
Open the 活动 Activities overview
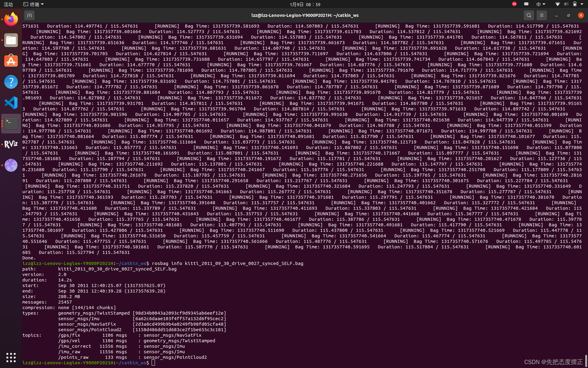click(x=8, y=4)
